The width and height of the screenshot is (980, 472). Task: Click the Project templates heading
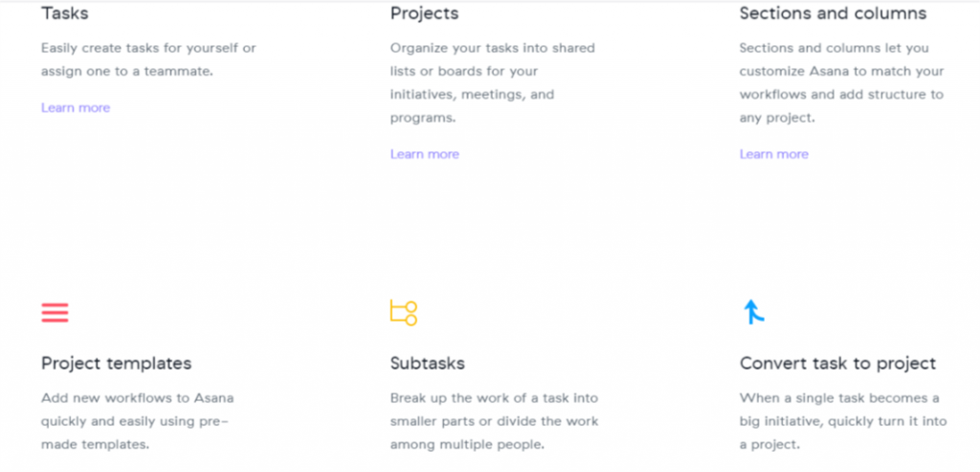(x=116, y=364)
